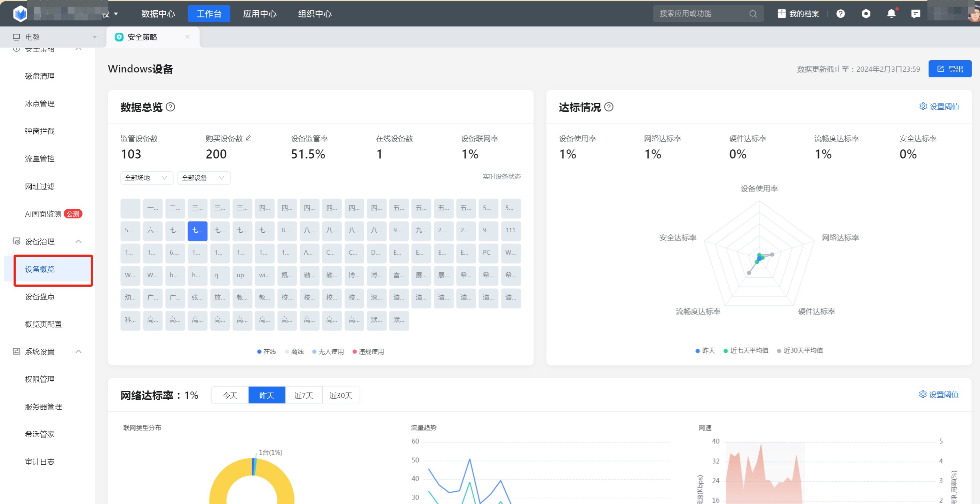Open 网址过滤 in sidebar
Viewport: 980px width, 504px height.
point(40,187)
